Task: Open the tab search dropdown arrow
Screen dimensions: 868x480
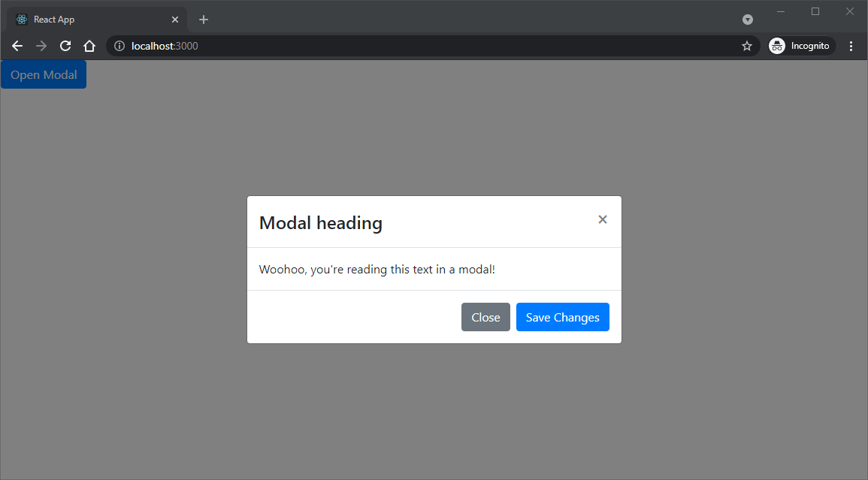Action: pos(747,20)
